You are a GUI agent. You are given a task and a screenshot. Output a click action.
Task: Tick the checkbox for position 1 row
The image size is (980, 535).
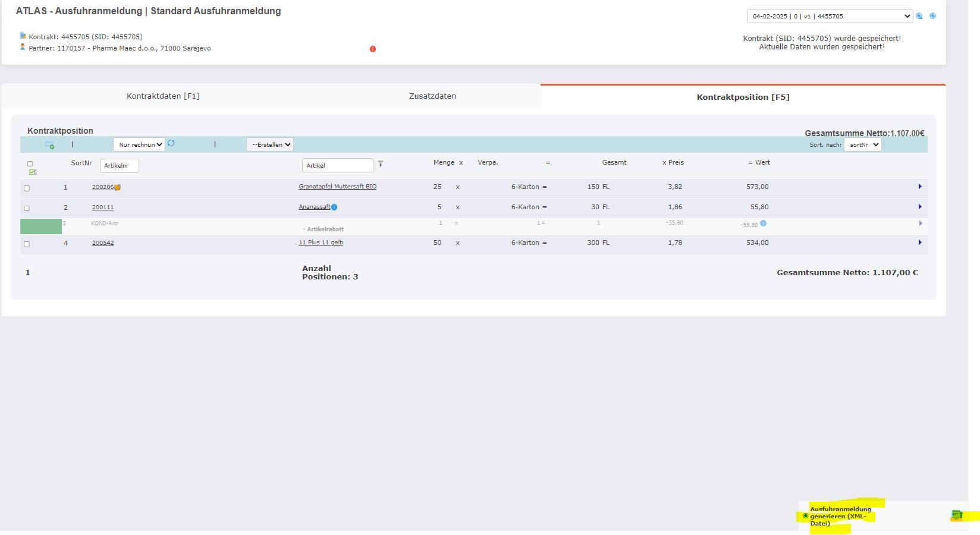(27, 188)
